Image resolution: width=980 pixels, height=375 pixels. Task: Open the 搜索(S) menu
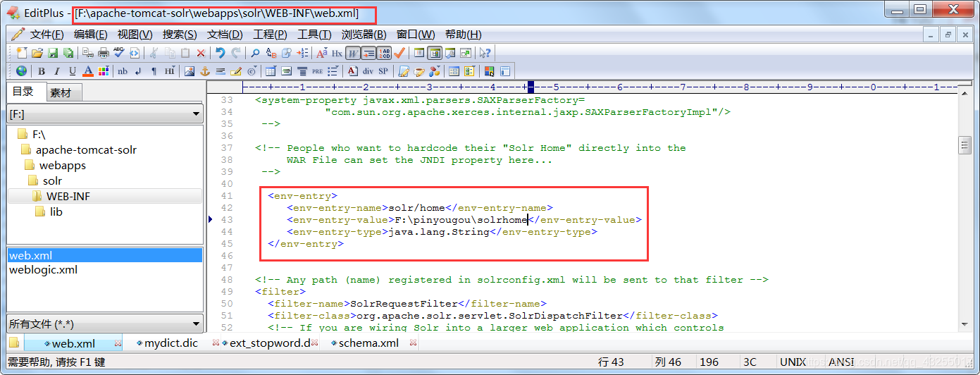pos(180,35)
